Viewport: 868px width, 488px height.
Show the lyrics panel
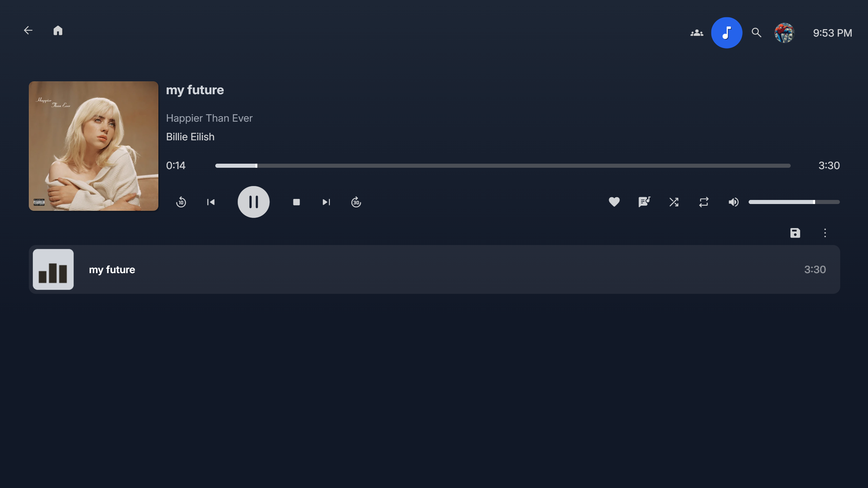pyautogui.click(x=644, y=202)
